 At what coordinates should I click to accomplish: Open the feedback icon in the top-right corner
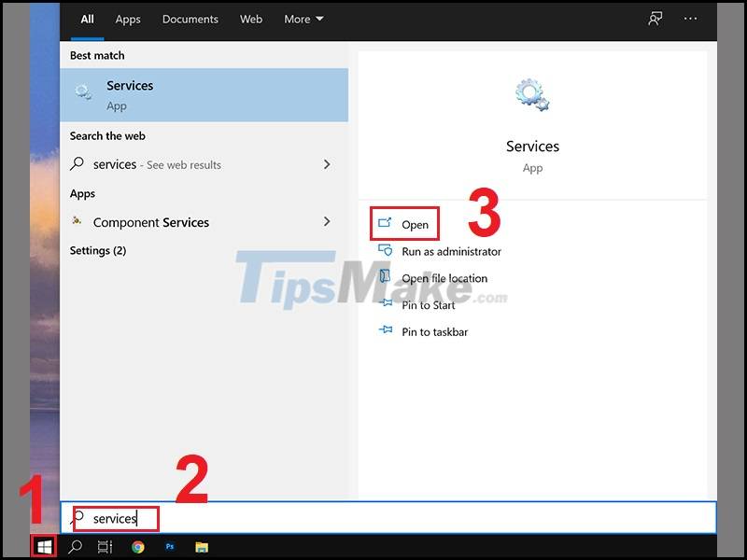point(655,19)
